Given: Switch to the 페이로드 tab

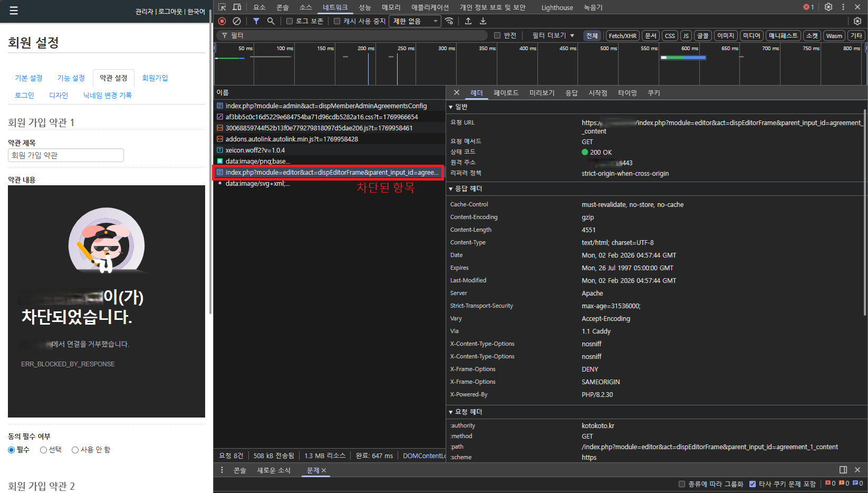Looking at the screenshot, I should 506,93.
